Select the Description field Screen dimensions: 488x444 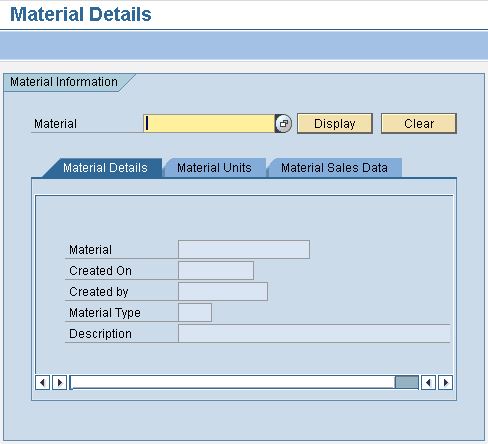[x=314, y=333]
